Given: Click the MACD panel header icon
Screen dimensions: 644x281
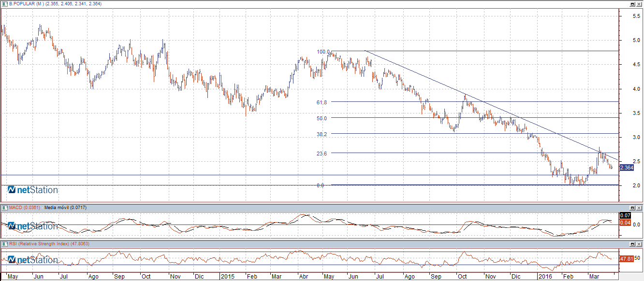Looking at the screenshot, I should click(x=5, y=207).
